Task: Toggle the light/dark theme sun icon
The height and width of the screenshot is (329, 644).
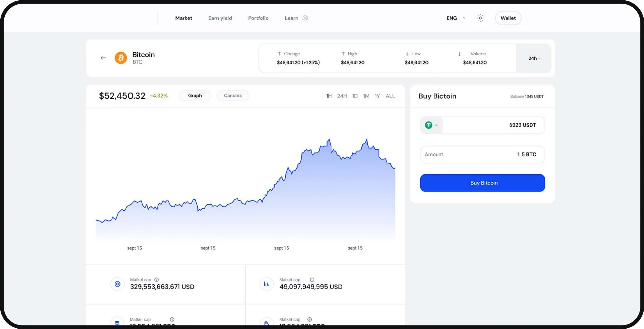Action: coord(480,18)
